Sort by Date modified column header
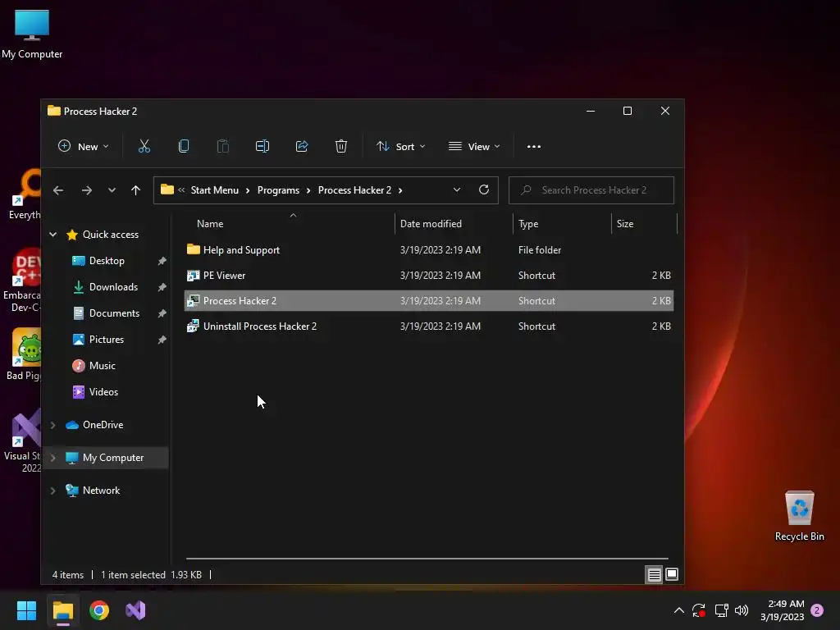The image size is (840, 630). [454, 223]
